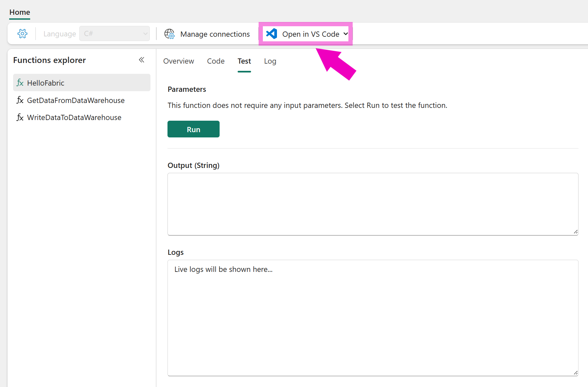Expand the Open in VS Code chevron
Screen dimensions: 588x387
[345, 34]
